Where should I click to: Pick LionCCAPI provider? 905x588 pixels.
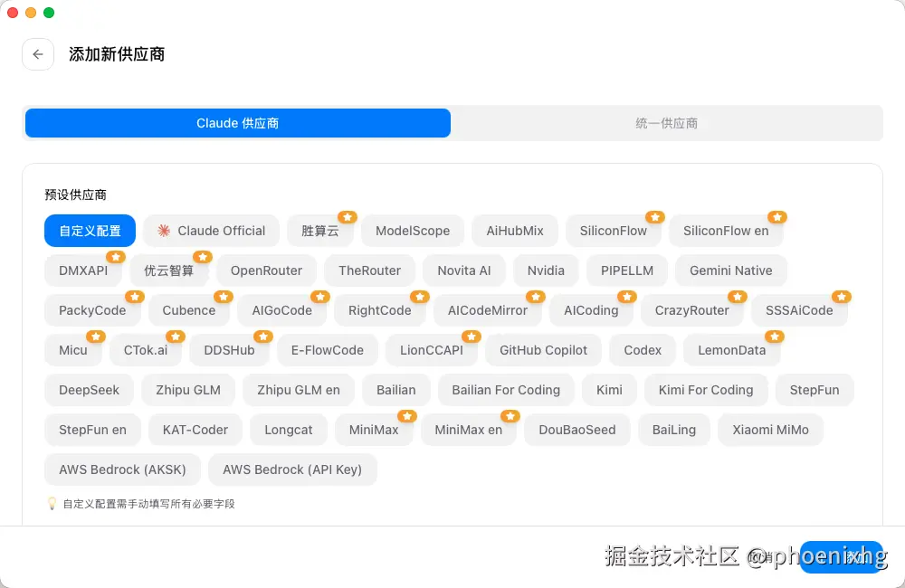coord(432,350)
